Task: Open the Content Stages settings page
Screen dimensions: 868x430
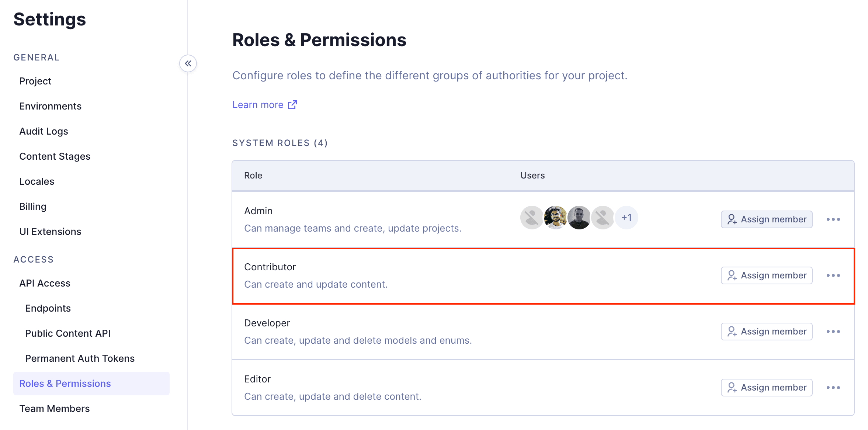Action: (x=55, y=156)
